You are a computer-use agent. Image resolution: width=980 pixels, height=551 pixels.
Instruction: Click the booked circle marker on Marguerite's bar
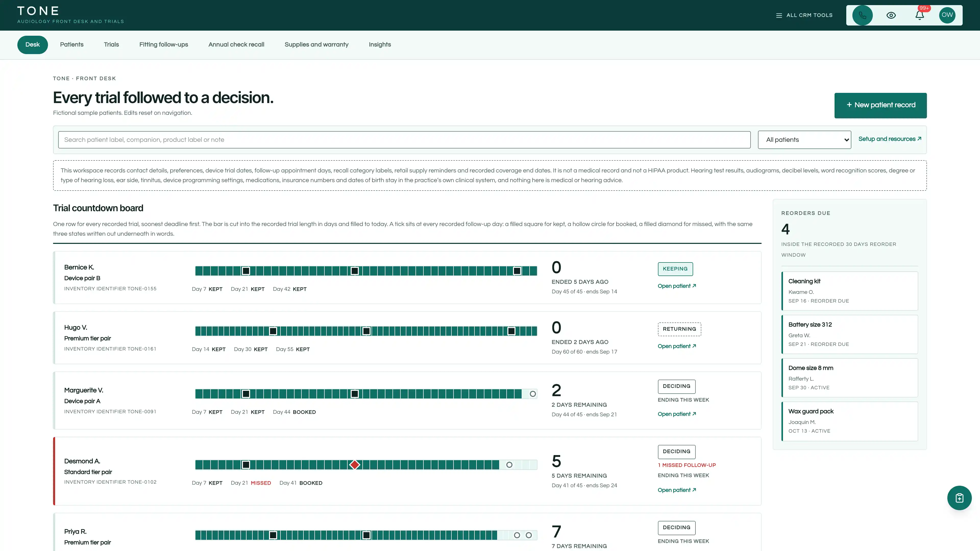point(533,394)
